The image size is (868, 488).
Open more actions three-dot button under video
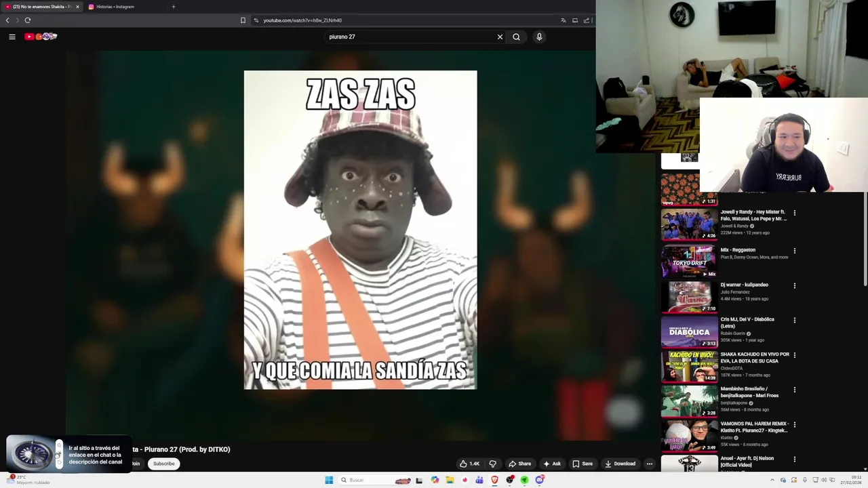pyautogui.click(x=649, y=464)
